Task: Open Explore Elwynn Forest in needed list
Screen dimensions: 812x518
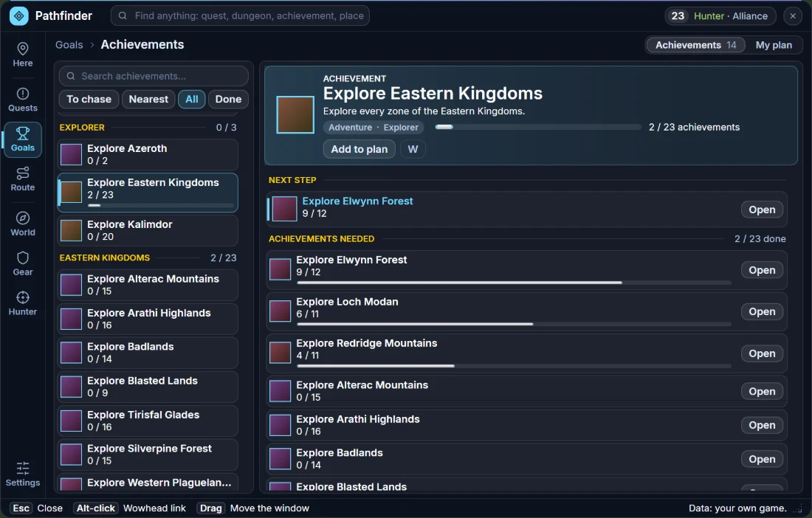Action: [762, 270]
